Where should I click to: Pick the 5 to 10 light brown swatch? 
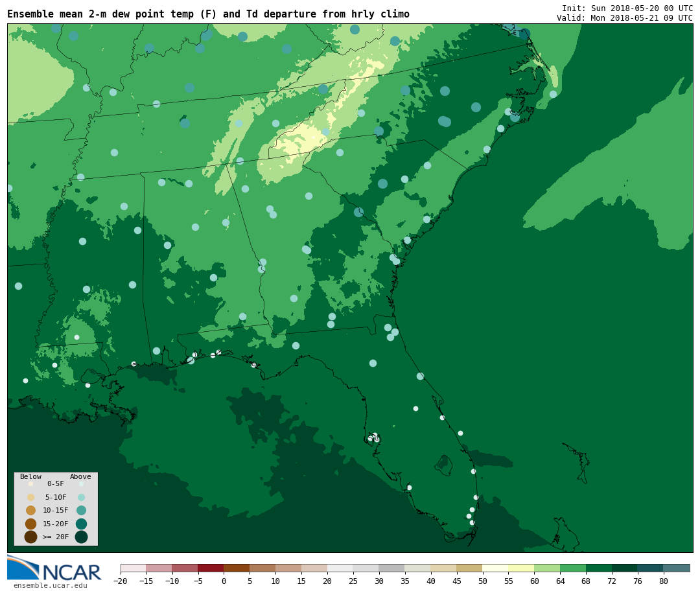coord(262,568)
